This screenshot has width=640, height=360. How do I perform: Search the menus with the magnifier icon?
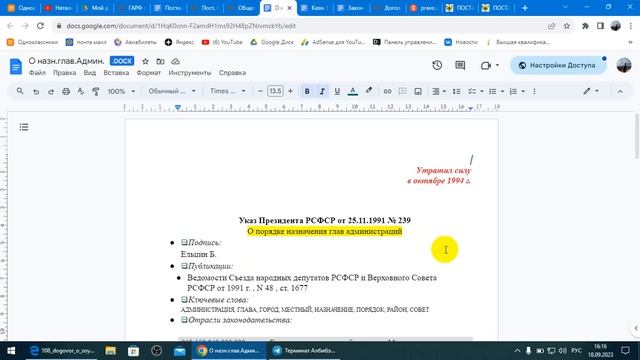click(x=20, y=91)
